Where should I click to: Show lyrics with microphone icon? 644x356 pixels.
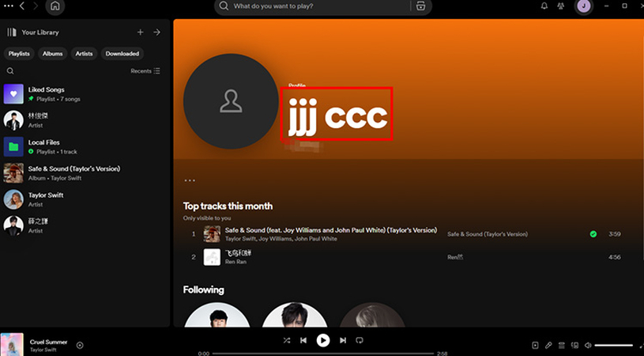(x=548, y=345)
